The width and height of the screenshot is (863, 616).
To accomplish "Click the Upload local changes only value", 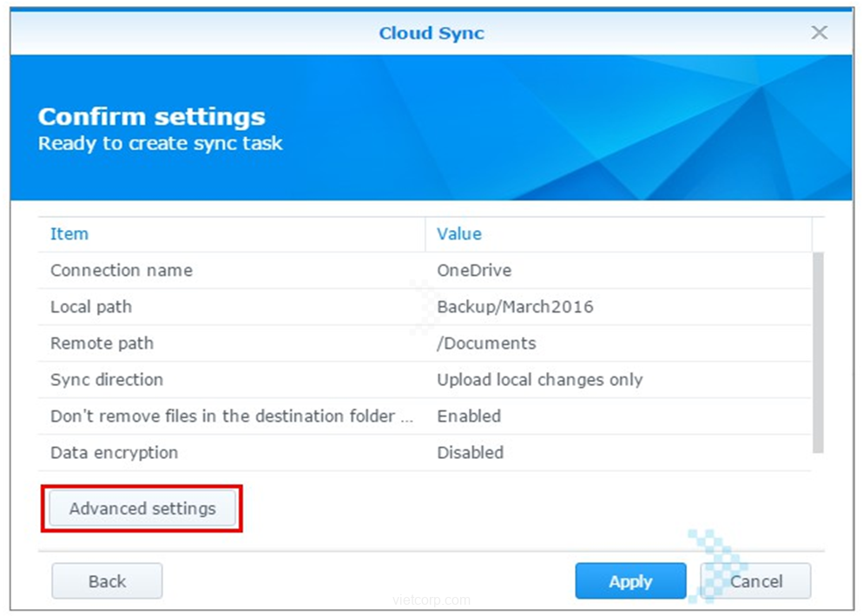I will [x=539, y=380].
